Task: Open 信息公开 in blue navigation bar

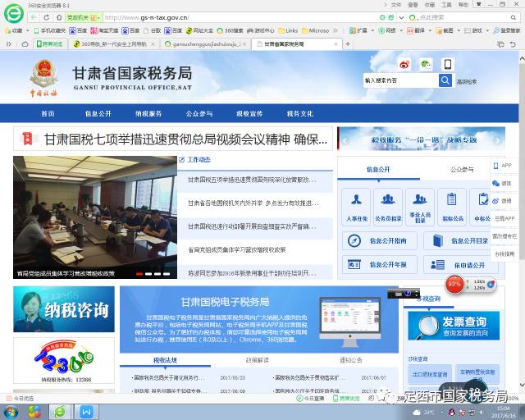Action: click(x=98, y=113)
